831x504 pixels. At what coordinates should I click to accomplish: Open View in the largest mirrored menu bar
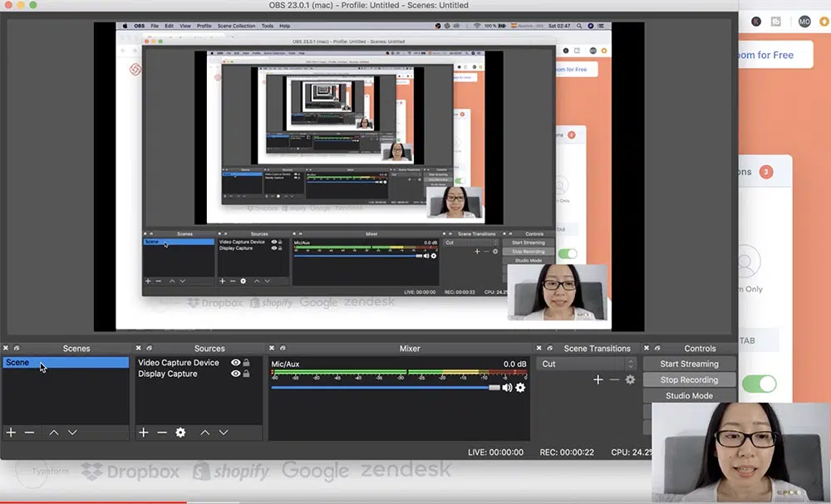pyautogui.click(x=185, y=26)
